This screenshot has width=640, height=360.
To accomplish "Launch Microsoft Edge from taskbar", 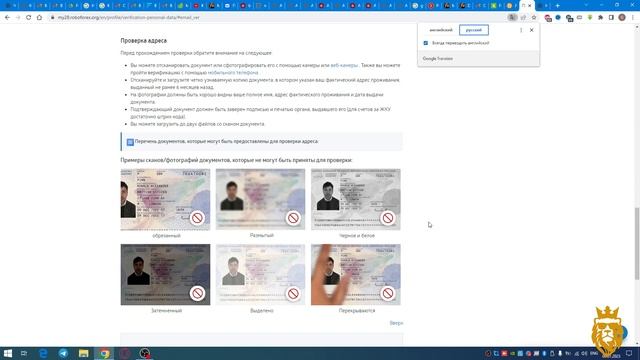I will [x=43, y=353].
